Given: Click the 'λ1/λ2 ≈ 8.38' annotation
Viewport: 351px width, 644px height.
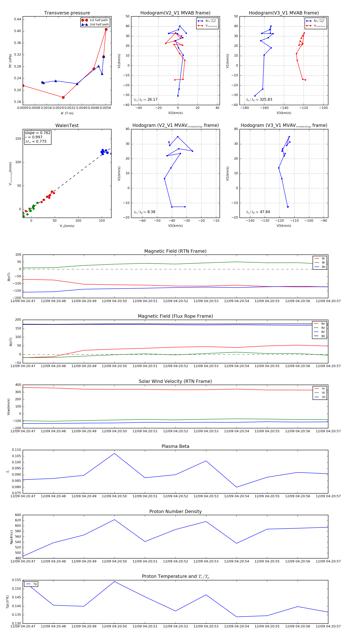Looking at the screenshot, I should [x=144, y=212].
